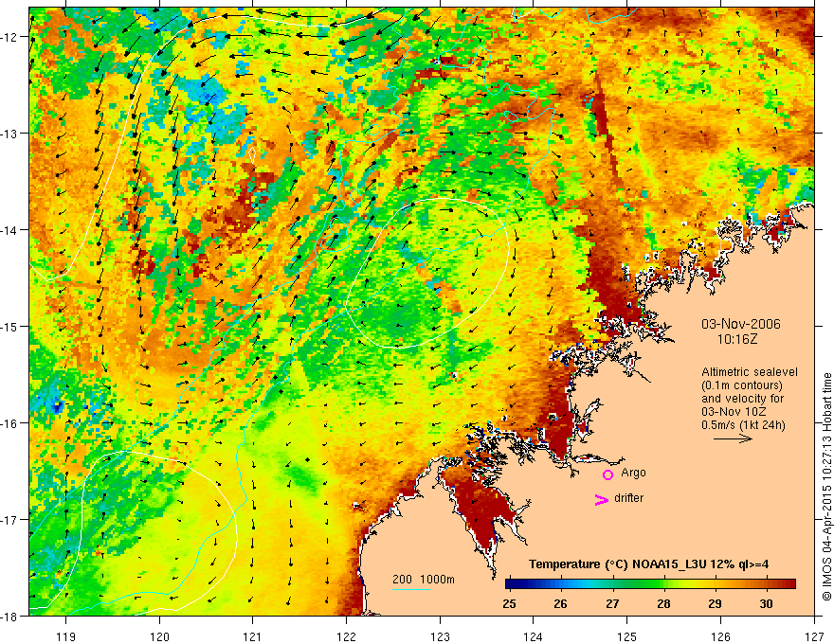
Task: Click the latitude label -12
Action: [10, 37]
